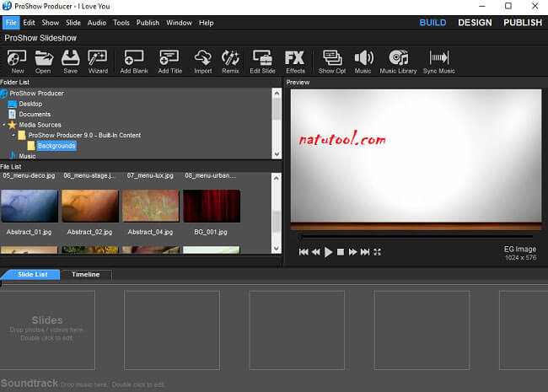548x392 pixels.
Task: Open the Publish menu
Action: tap(148, 23)
